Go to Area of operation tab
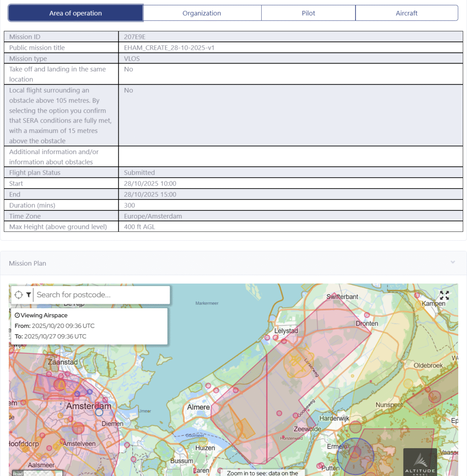Viewport: 467px width, 476px height. 76,13
